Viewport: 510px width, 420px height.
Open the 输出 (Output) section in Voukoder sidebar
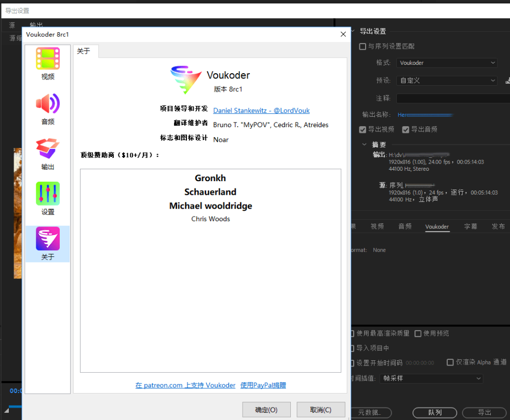[47, 154]
